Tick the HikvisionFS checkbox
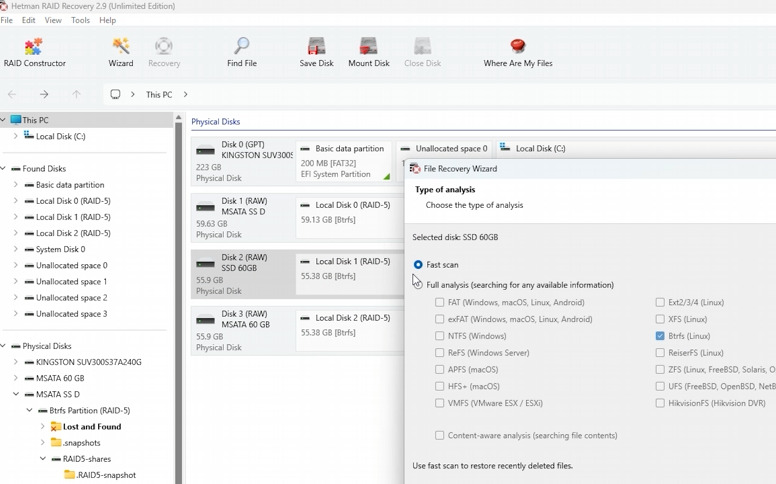776x484 pixels. pos(660,403)
